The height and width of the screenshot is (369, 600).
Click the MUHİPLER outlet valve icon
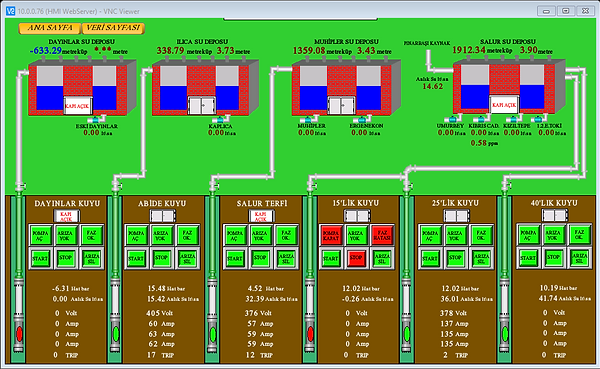tap(308, 119)
